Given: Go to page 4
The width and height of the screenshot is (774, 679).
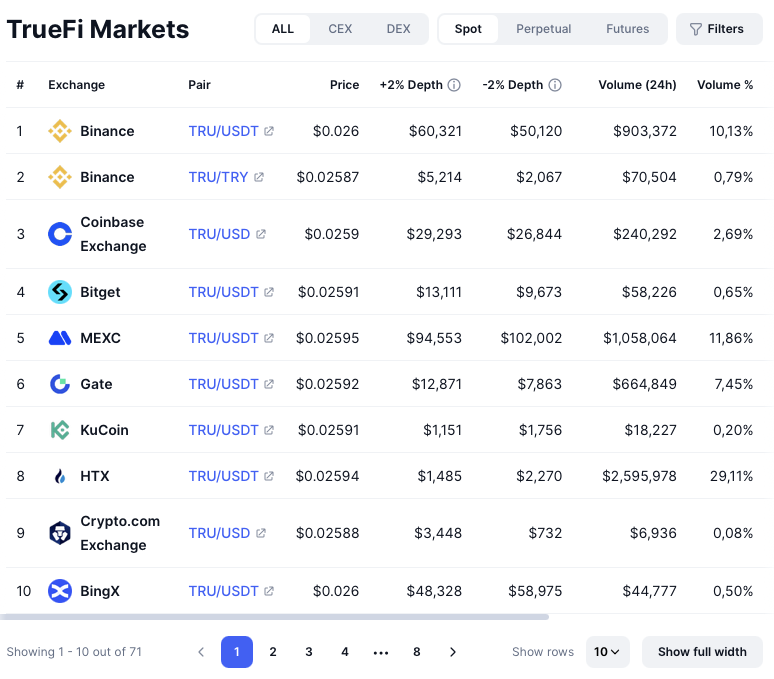Looking at the screenshot, I should [345, 652].
